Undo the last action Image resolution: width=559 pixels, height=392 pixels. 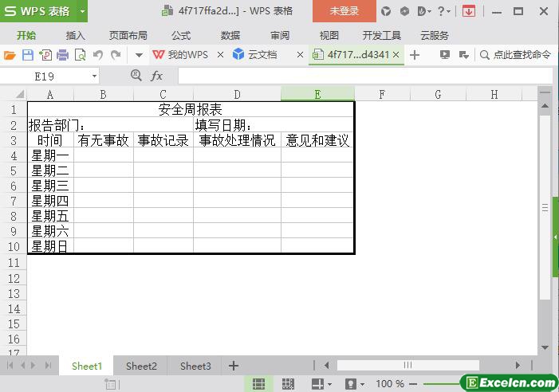pyautogui.click(x=98, y=55)
